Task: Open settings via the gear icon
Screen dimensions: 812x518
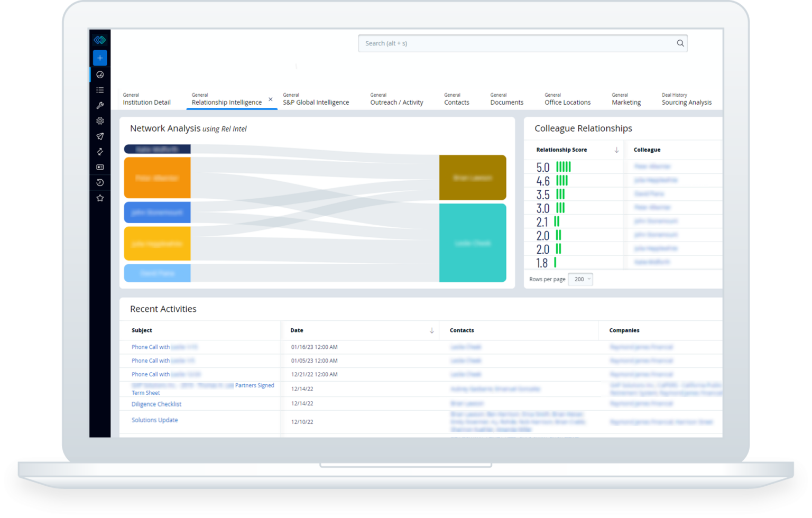Action: click(100, 121)
